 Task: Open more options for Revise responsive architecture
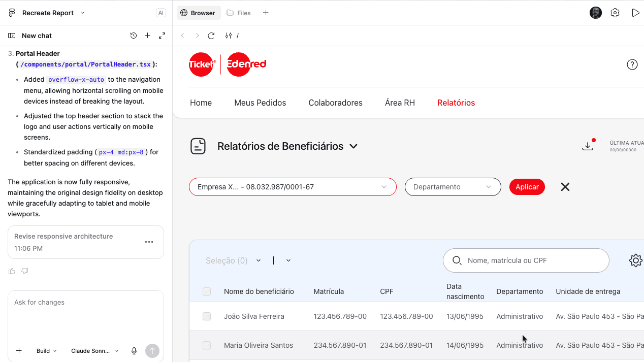[x=149, y=242]
